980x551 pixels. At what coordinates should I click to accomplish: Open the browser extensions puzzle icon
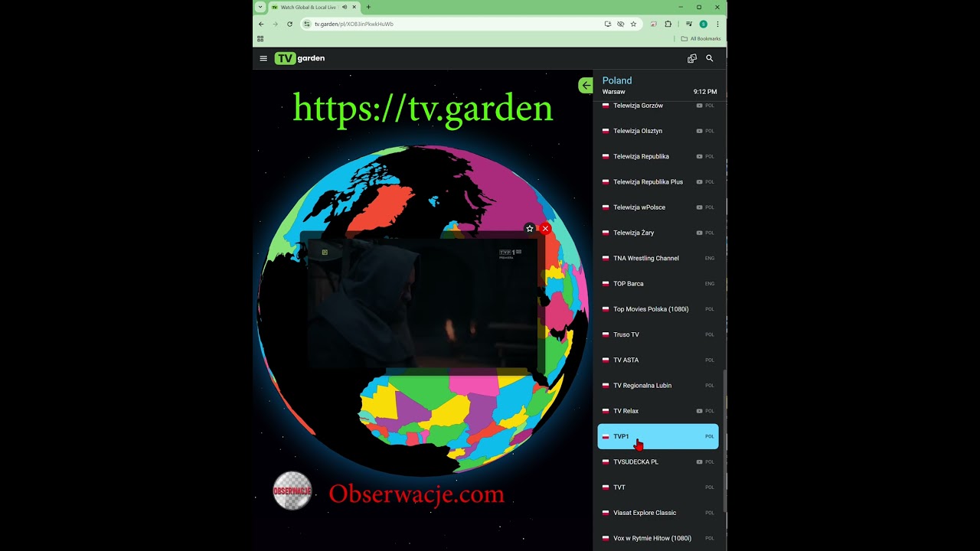click(668, 24)
